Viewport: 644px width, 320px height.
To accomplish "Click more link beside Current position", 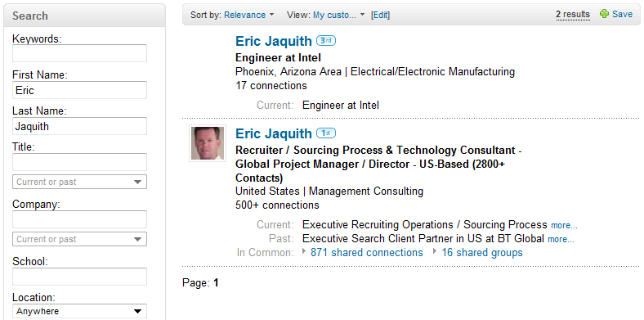I will click(x=565, y=225).
